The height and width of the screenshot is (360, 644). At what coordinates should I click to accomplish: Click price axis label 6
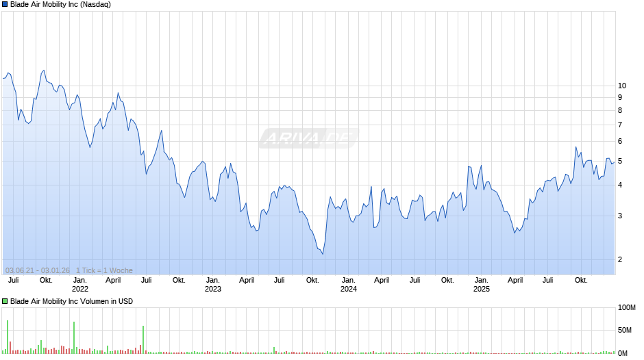pyautogui.click(x=620, y=141)
